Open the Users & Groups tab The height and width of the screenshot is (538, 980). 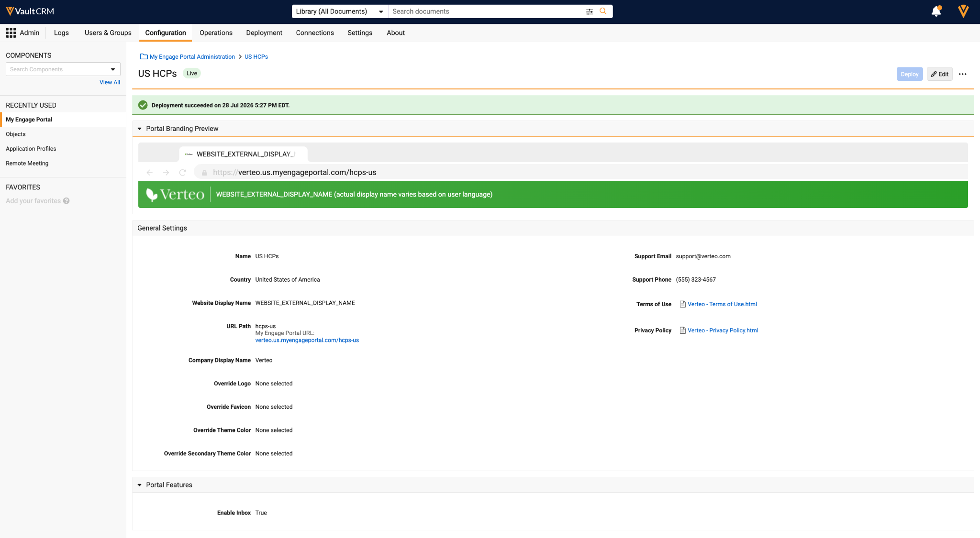click(108, 33)
